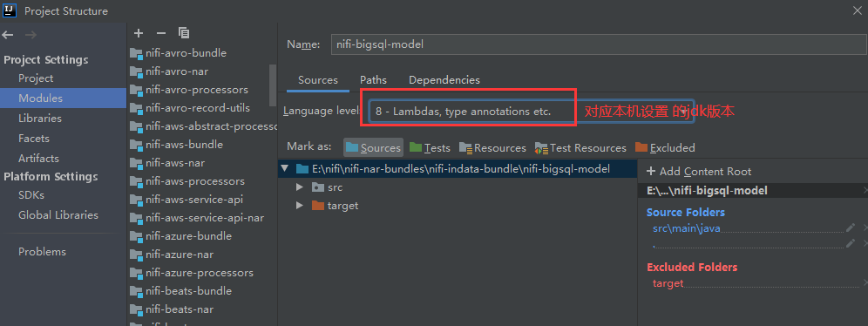
Task: Mark as Excluded folder
Action: click(665, 148)
